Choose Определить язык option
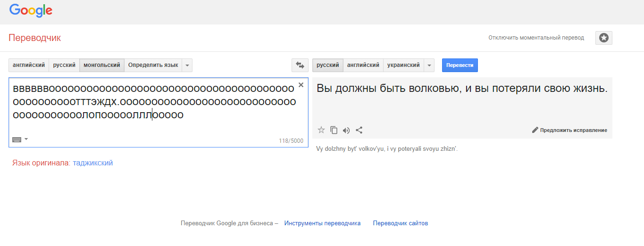The image size is (644, 246). pyautogui.click(x=153, y=65)
